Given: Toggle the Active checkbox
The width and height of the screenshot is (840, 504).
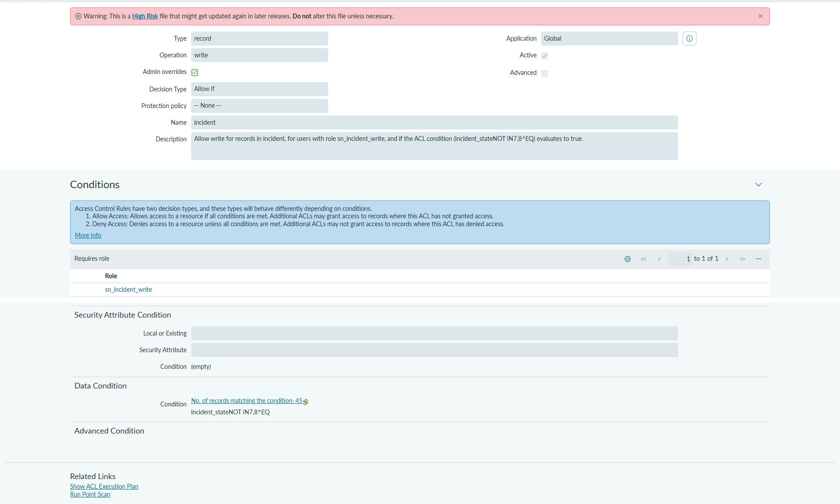Looking at the screenshot, I should click(x=545, y=56).
